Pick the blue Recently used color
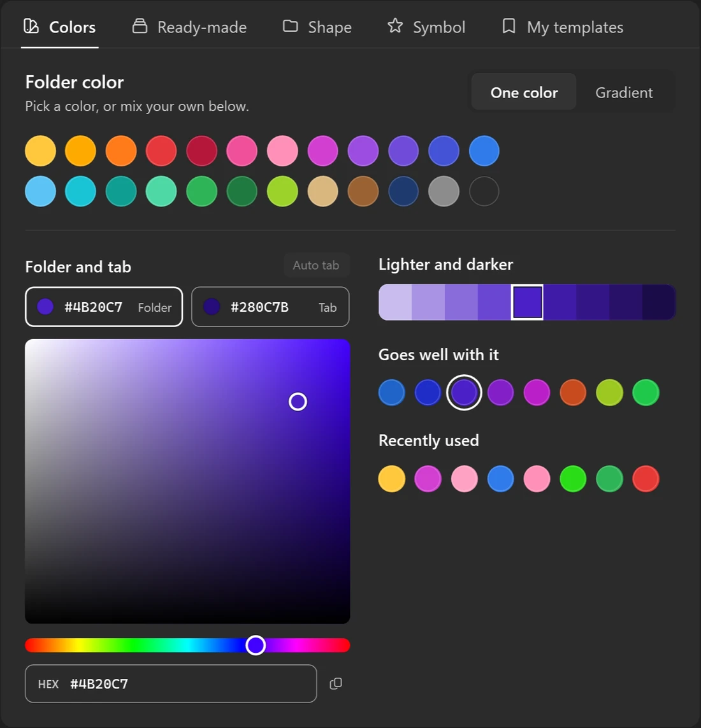 click(500, 479)
